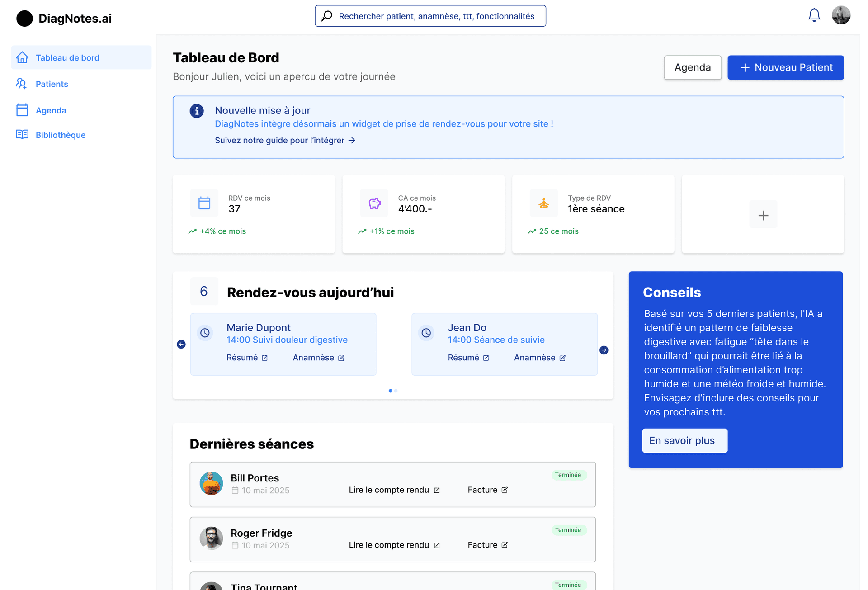The height and width of the screenshot is (590, 868).
Task: Click the Patients sidebar icon
Action: pyautogui.click(x=22, y=84)
